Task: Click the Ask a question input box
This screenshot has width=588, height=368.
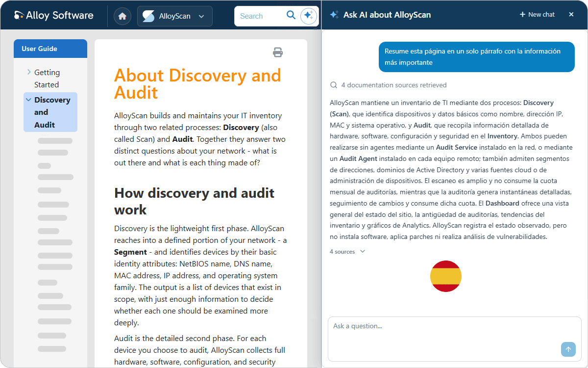Action: point(454,339)
